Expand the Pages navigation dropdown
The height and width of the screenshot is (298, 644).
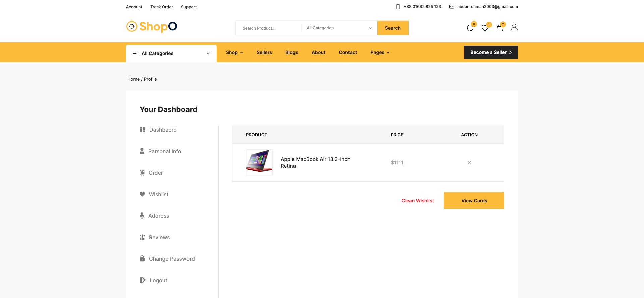tap(380, 52)
